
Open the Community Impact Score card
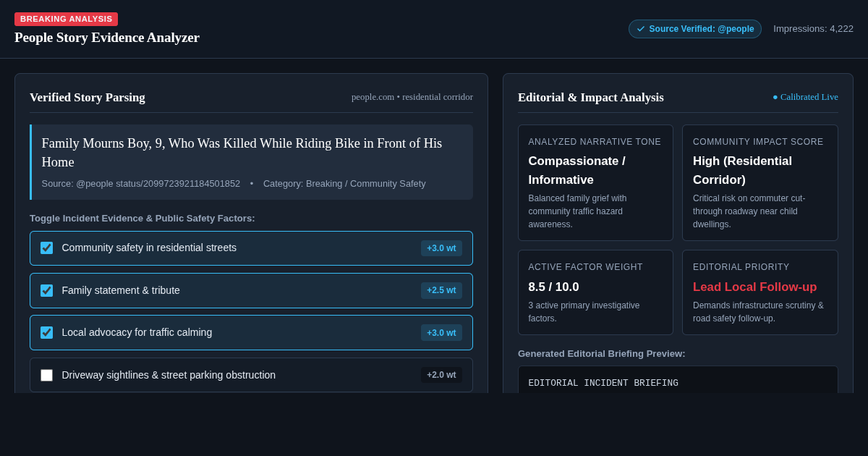pos(760,182)
